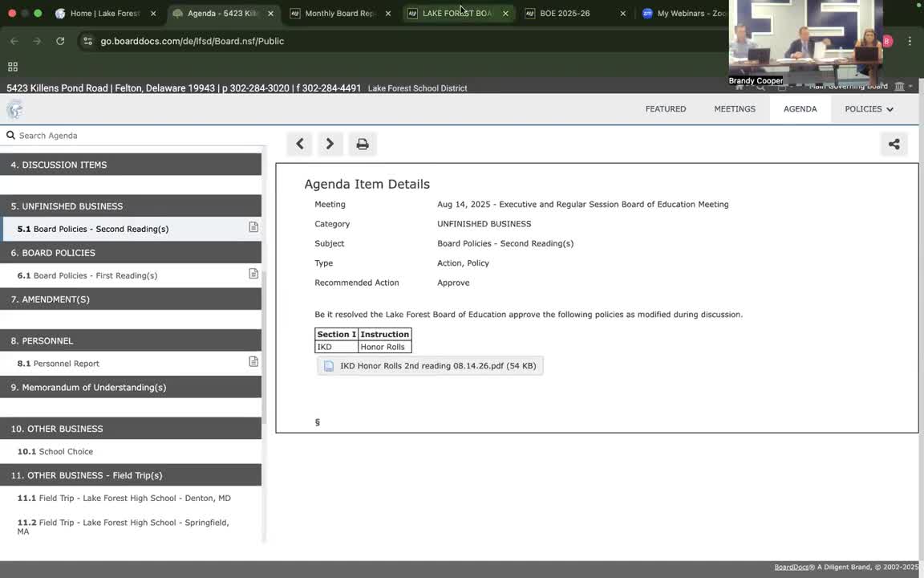Screen dimensions: 924x578
Task: Close the Monthly Board Report browser tab
Action: click(388, 14)
